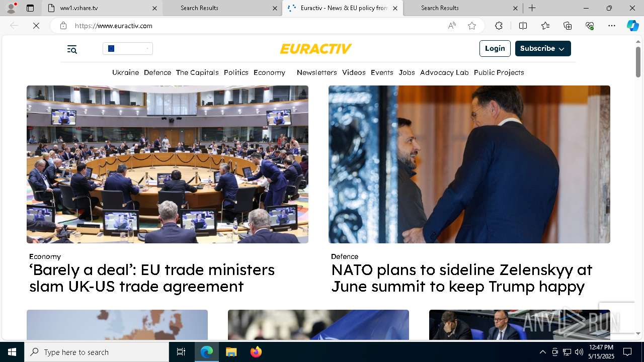Image resolution: width=644 pixels, height=362 pixels.
Task: Turn on Read aloud icon
Action: [452, 26]
